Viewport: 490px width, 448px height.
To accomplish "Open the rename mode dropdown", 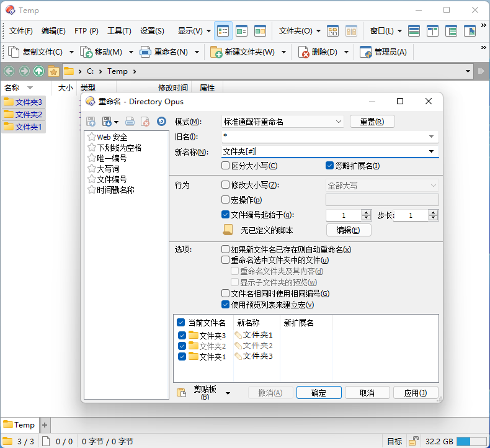I will pos(339,122).
